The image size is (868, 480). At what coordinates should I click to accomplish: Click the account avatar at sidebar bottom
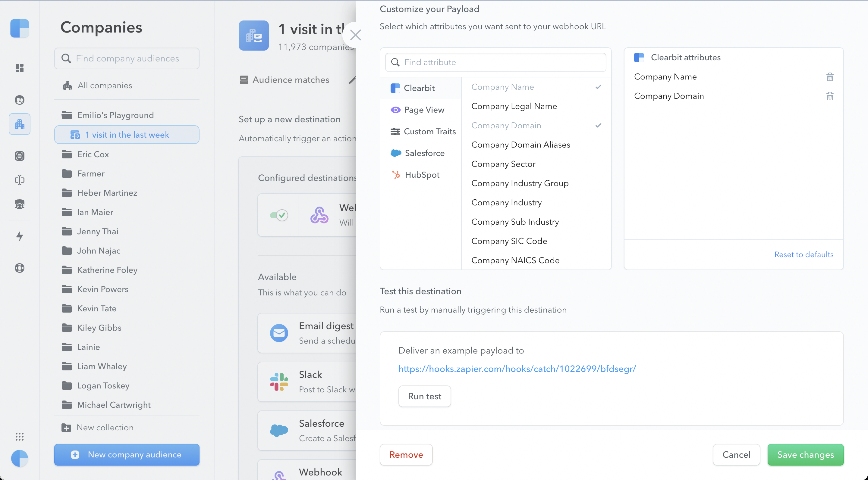click(20, 458)
